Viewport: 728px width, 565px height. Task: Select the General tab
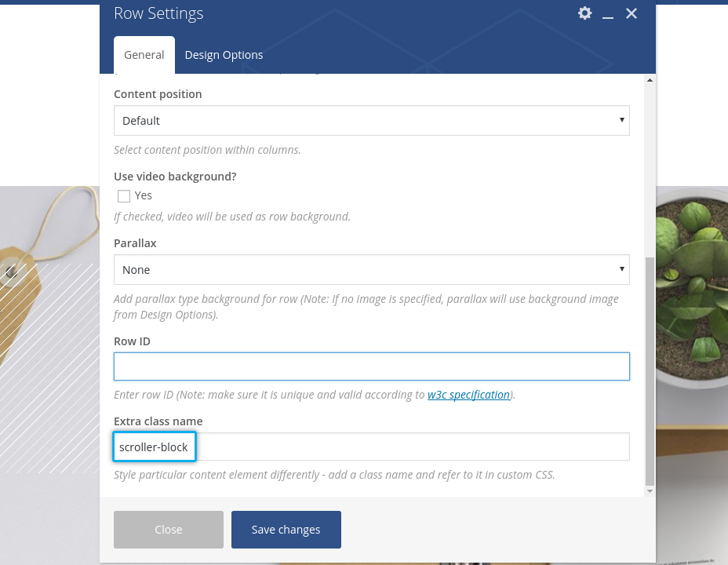tap(144, 55)
